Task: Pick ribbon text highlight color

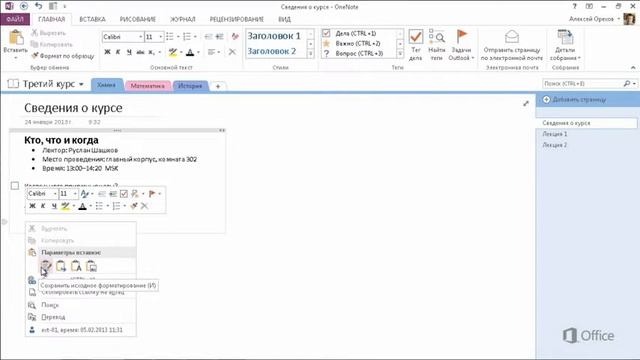Action: pos(173,52)
